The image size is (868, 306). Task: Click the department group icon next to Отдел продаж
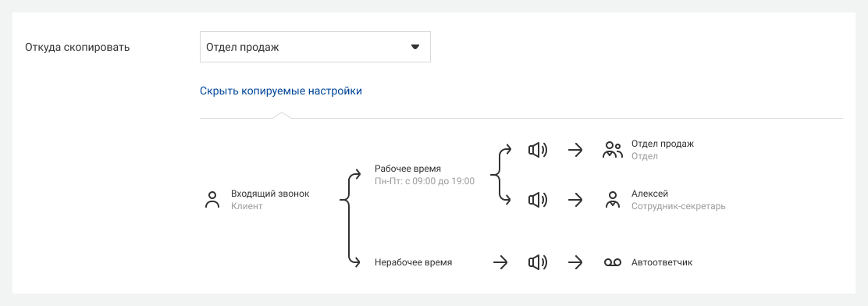click(612, 149)
